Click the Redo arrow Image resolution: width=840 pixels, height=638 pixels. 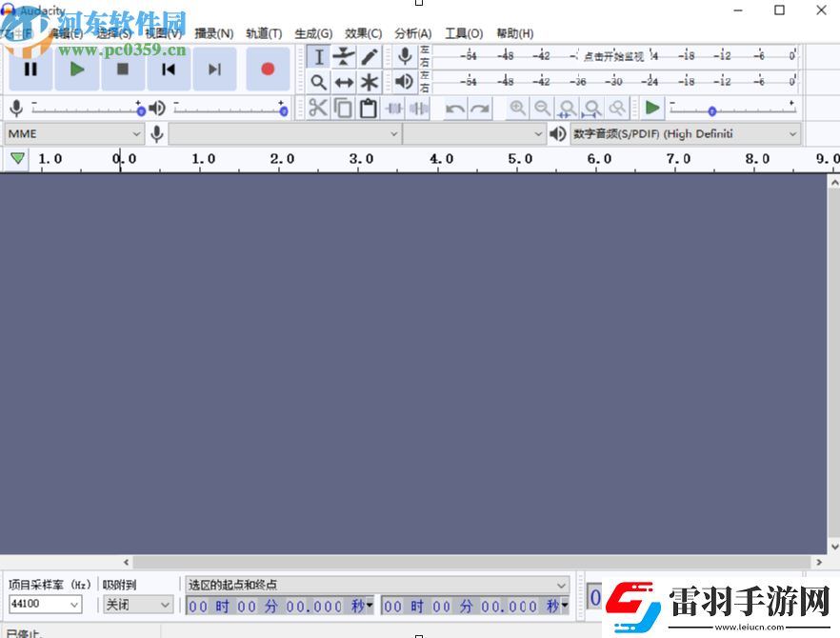pos(480,109)
